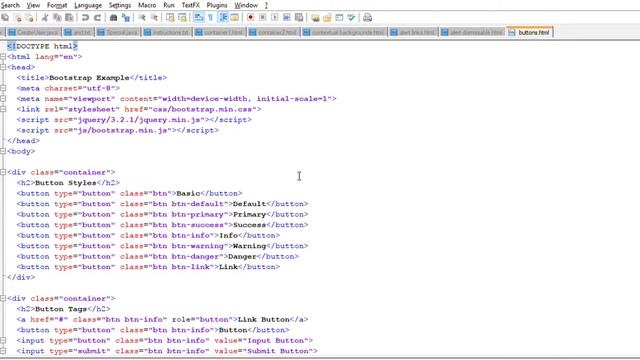Viewport: 640px width, 360px height.
Task: Switch to the alert-dismissable.html tab
Action: [x=473, y=32]
